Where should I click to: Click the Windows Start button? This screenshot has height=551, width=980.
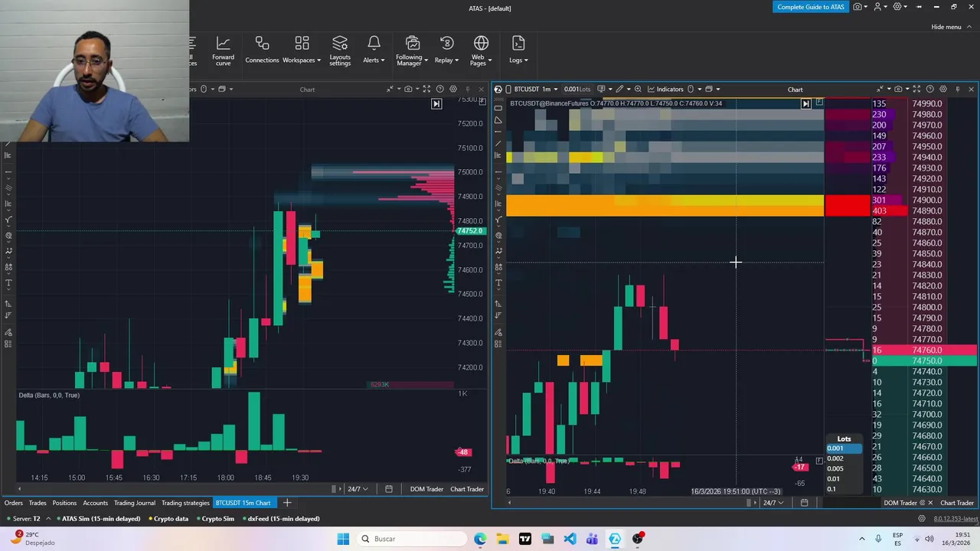(343, 539)
